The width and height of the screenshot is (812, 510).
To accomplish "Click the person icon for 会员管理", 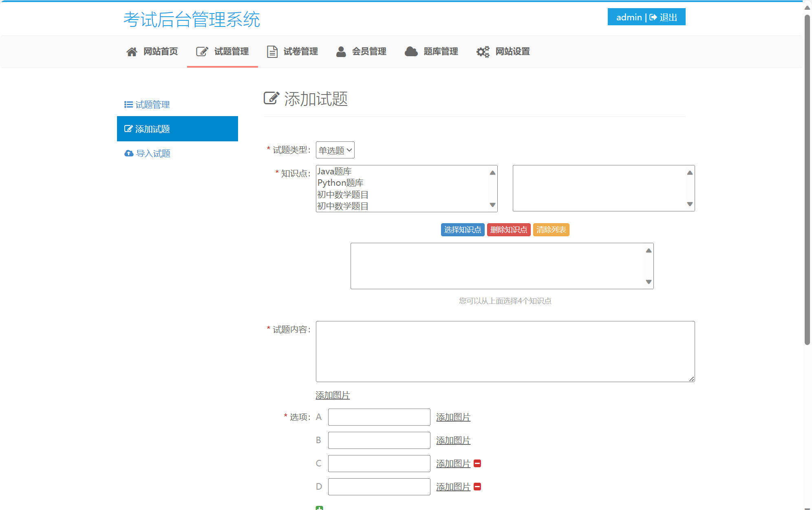I will click(x=340, y=51).
